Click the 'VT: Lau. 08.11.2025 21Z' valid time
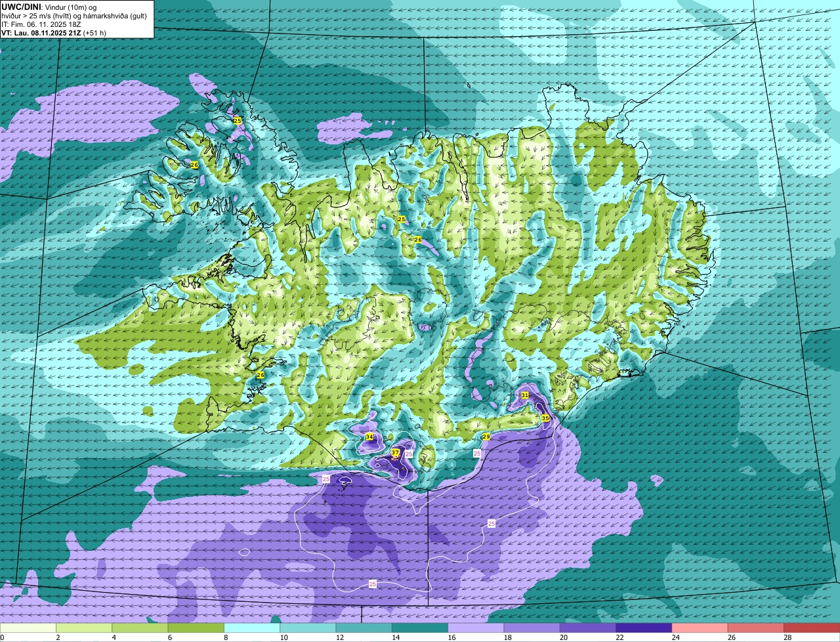This screenshot has height=642, width=840. click(41, 33)
